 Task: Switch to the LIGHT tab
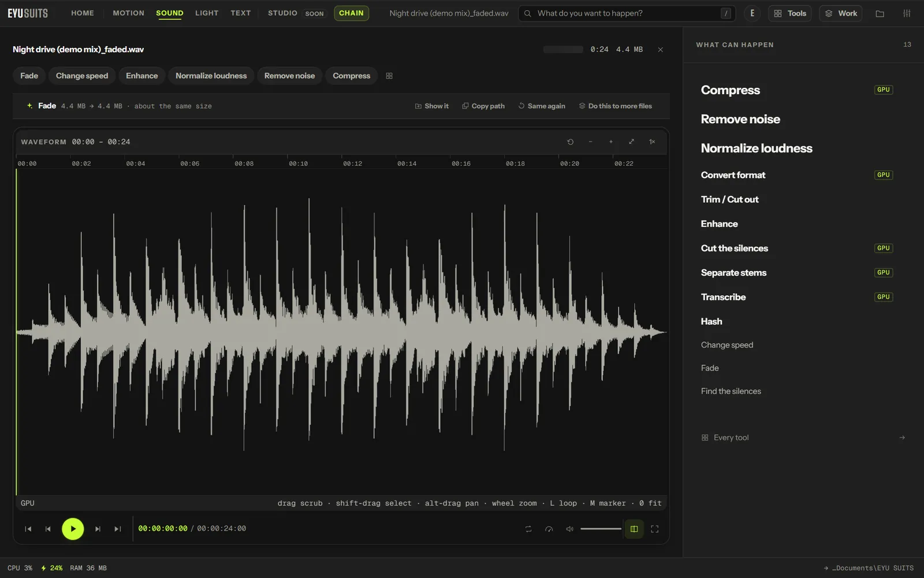(x=207, y=13)
